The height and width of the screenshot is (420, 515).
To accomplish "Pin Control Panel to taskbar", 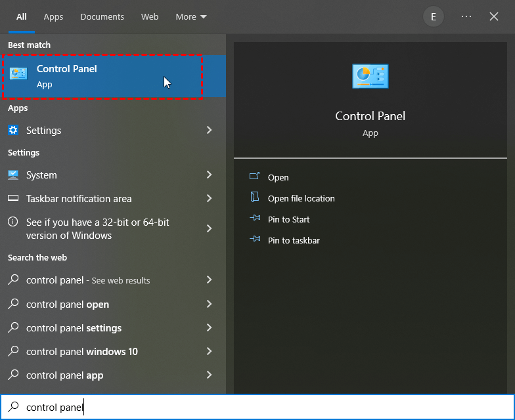I will (294, 240).
